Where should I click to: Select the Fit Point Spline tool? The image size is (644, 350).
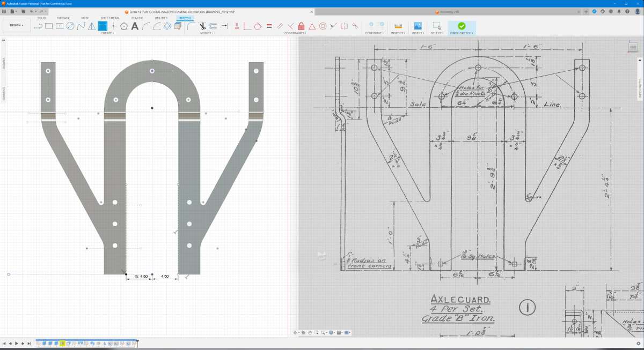point(81,25)
